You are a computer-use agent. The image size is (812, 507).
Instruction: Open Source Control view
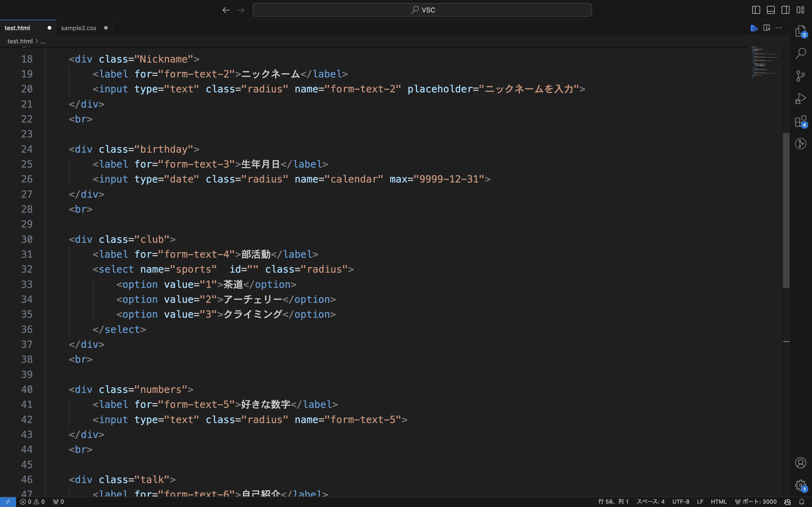click(801, 76)
